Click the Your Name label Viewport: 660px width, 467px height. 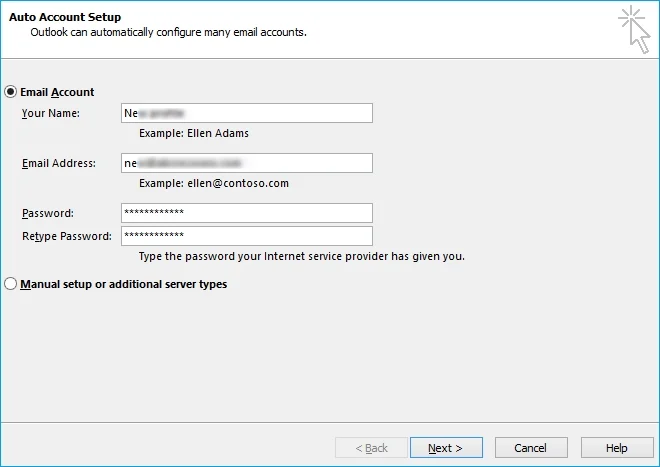coord(51,113)
